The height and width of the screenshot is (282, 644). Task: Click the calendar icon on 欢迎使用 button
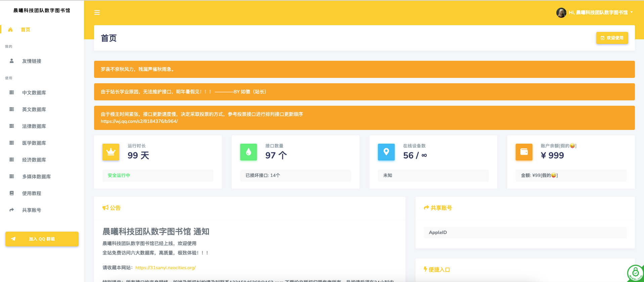click(603, 38)
